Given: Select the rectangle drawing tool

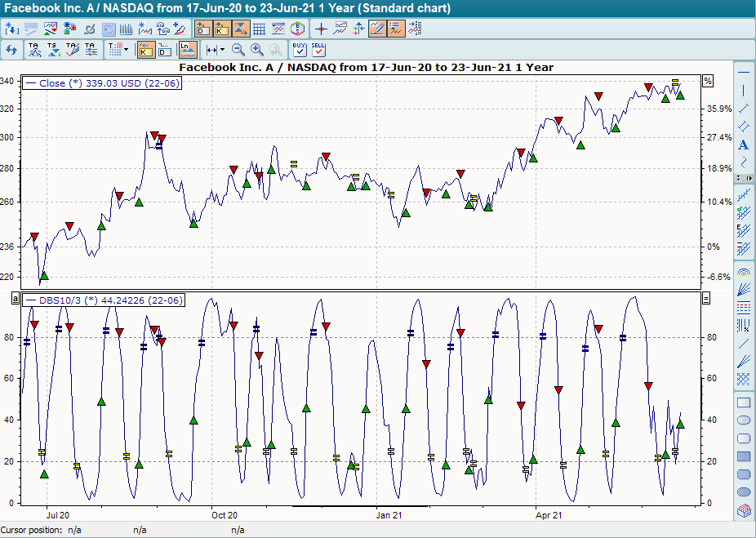Looking at the screenshot, I should click(x=743, y=402).
